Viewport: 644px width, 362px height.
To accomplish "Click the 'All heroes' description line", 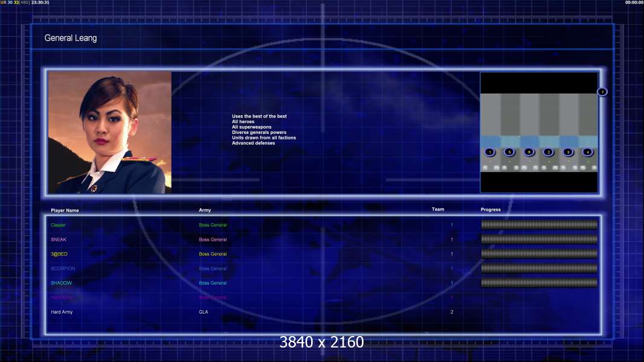I will click(243, 121).
